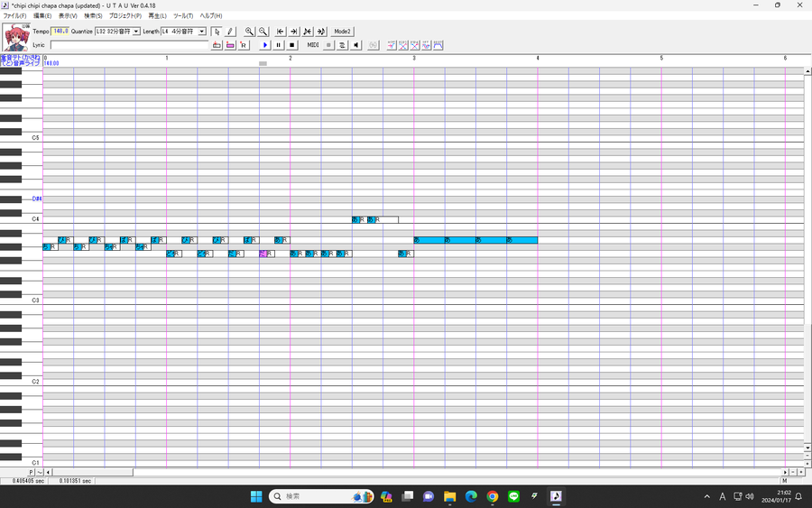Click the vertical minus button
This screenshot has height=508, width=812.
(x=807, y=456)
